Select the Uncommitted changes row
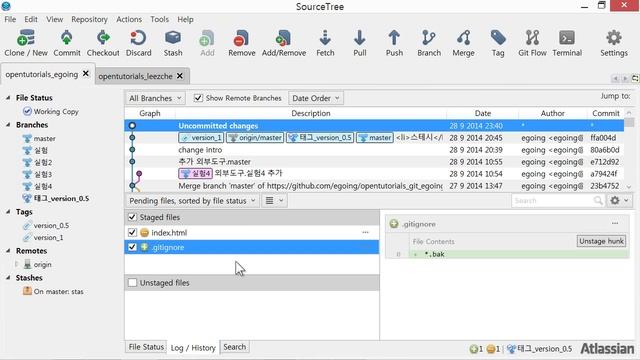This screenshot has width=640, height=360. 374,125
